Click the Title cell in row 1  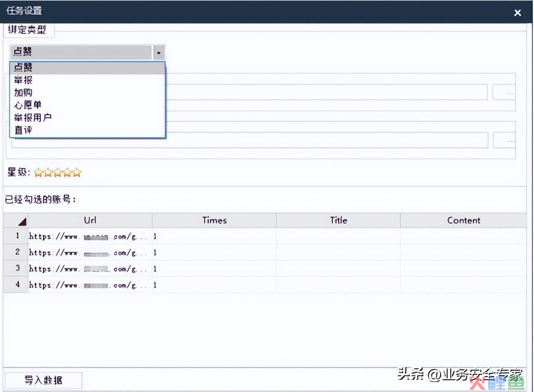(338, 236)
